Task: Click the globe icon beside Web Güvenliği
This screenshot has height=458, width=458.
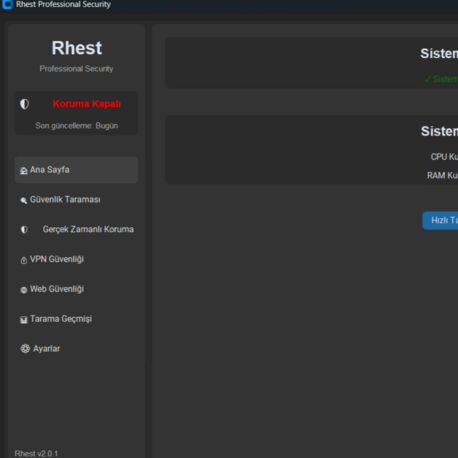Action: tap(24, 290)
